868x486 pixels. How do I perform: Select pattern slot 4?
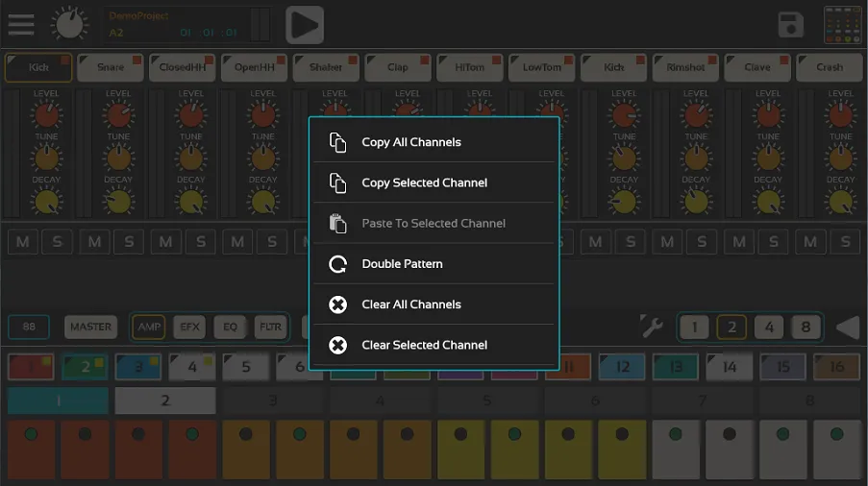(192, 367)
